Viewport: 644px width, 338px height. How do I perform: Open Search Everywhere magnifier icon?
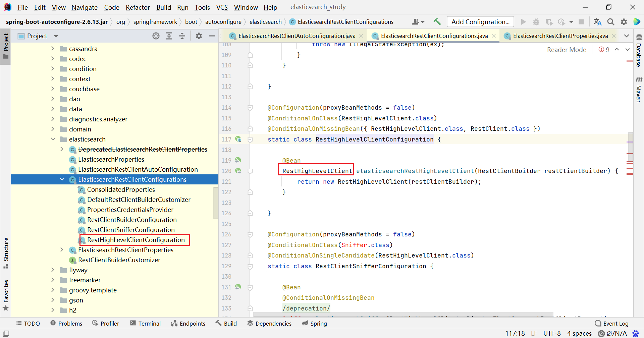(x=611, y=22)
